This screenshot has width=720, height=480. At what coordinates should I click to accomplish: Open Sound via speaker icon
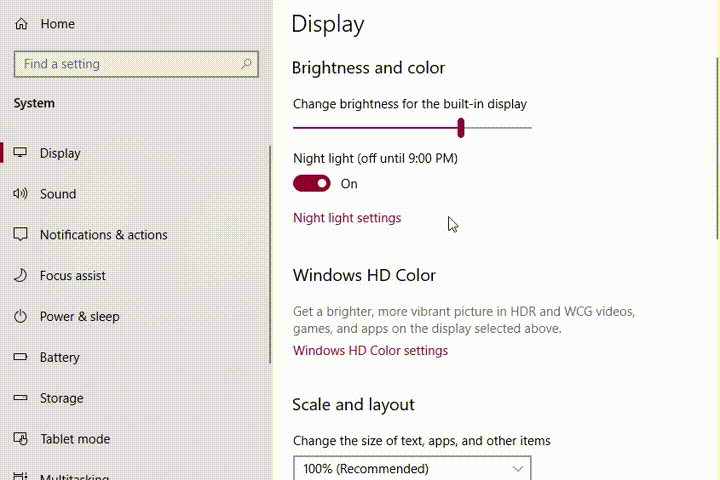pos(20,193)
